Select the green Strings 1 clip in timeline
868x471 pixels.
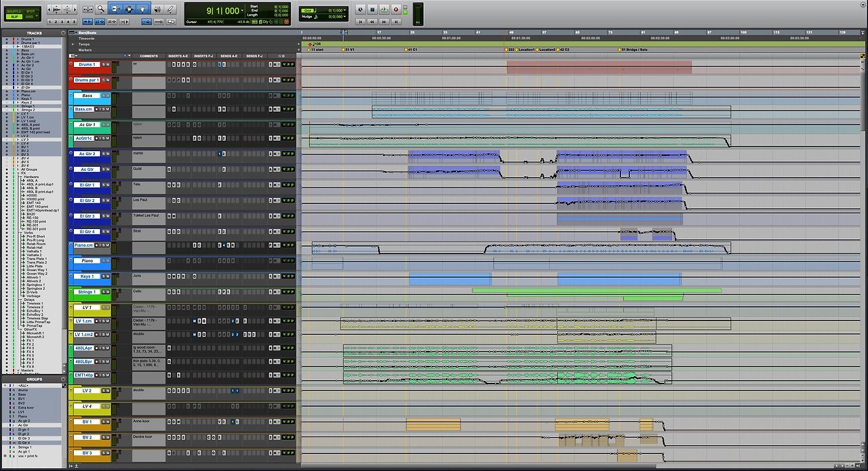[x=597, y=291]
